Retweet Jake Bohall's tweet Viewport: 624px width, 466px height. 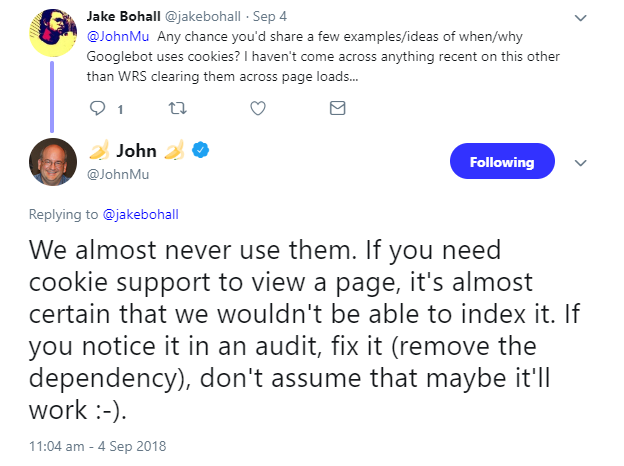(178, 107)
